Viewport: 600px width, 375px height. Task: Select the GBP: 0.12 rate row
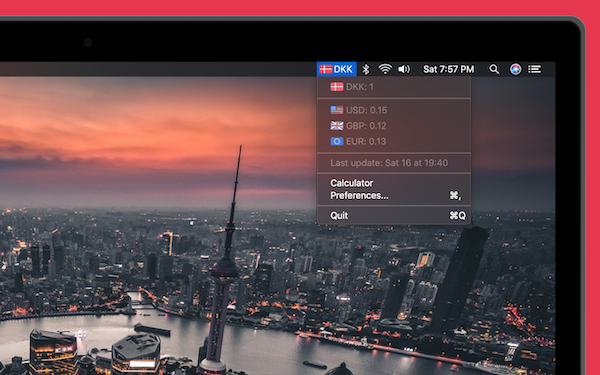pos(394,126)
